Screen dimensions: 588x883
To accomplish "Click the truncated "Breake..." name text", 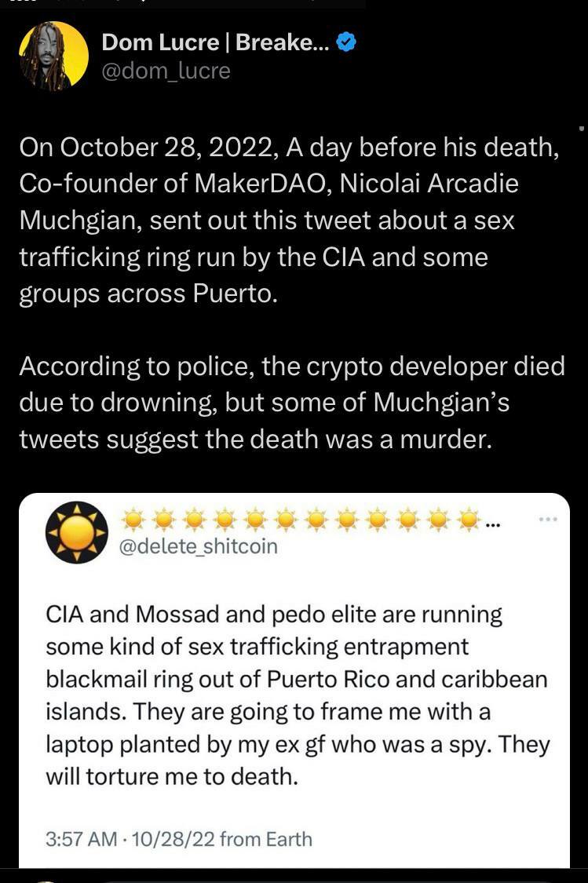I will click(x=283, y=42).
